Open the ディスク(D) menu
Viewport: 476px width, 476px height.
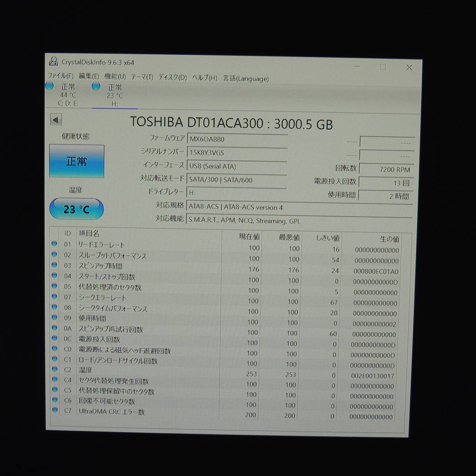pos(173,77)
